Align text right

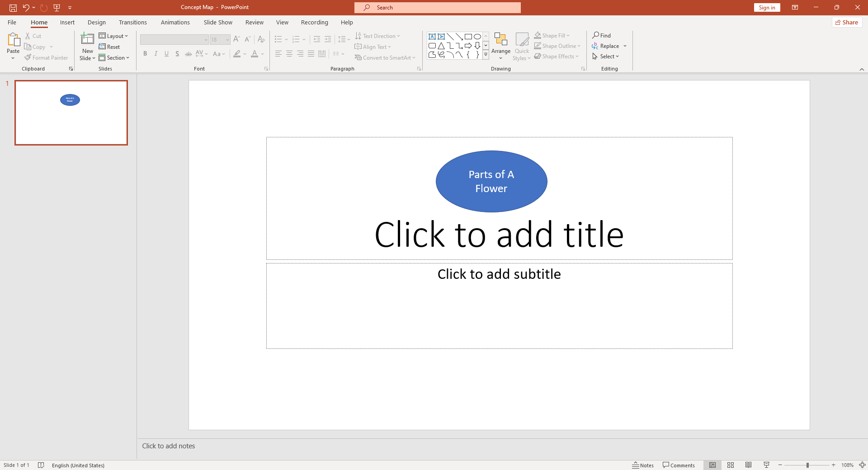(300, 54)
